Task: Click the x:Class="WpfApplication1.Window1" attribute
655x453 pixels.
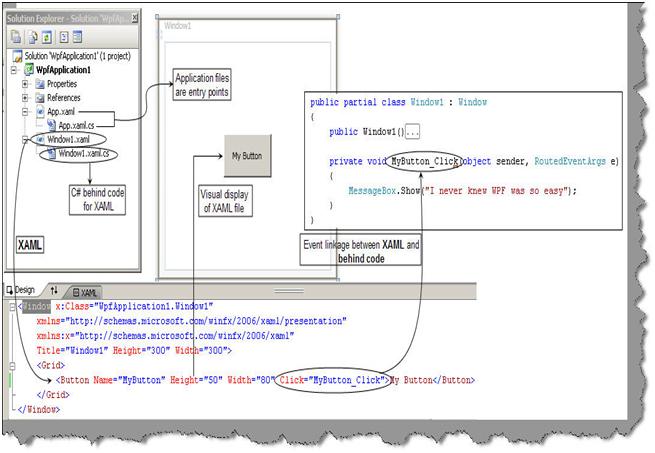Action: 135,307
